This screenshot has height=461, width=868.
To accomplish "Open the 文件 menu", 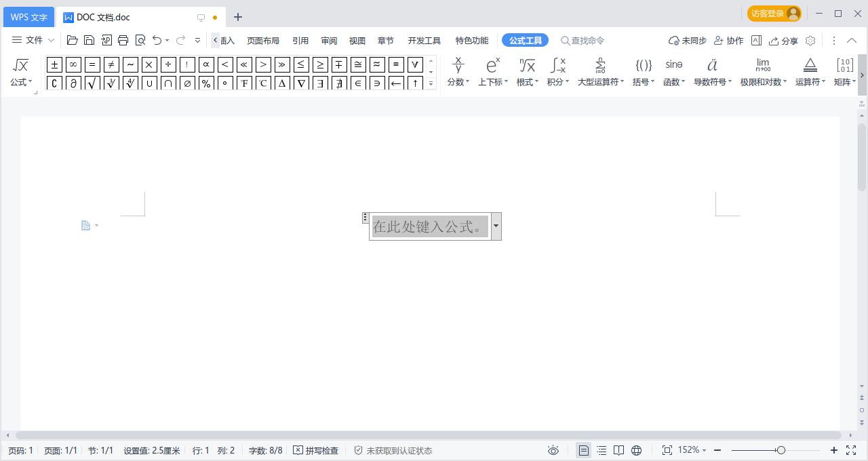I will pyautogui.click(x=33, y=40).
